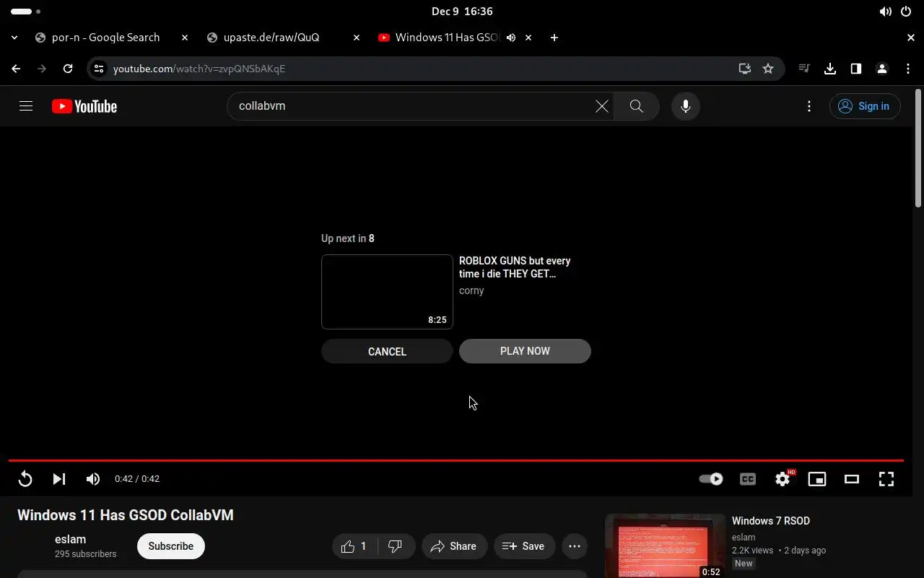924x578 pixels.
Task: Click the page vertical scrollbar
Action: pos(918,148)
